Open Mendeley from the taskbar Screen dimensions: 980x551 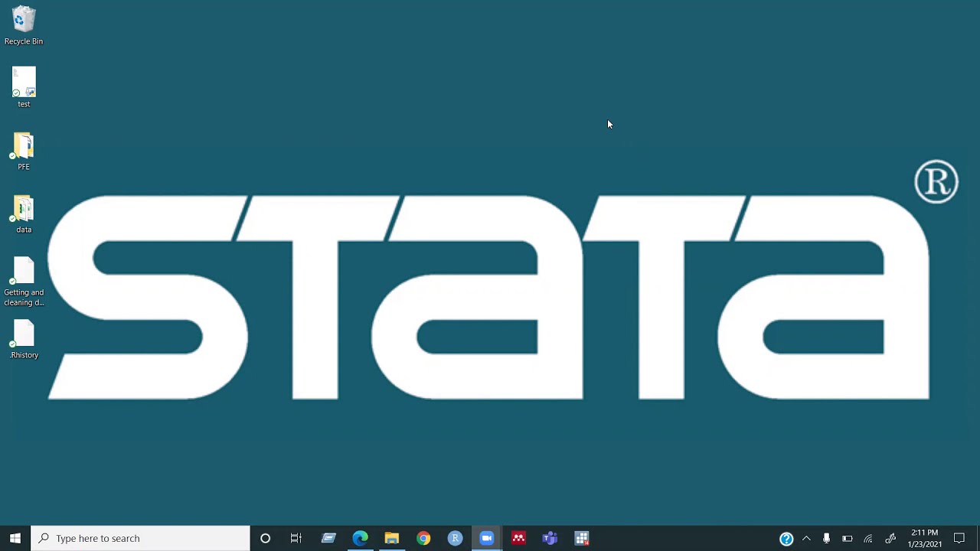[x=518, y=538]
